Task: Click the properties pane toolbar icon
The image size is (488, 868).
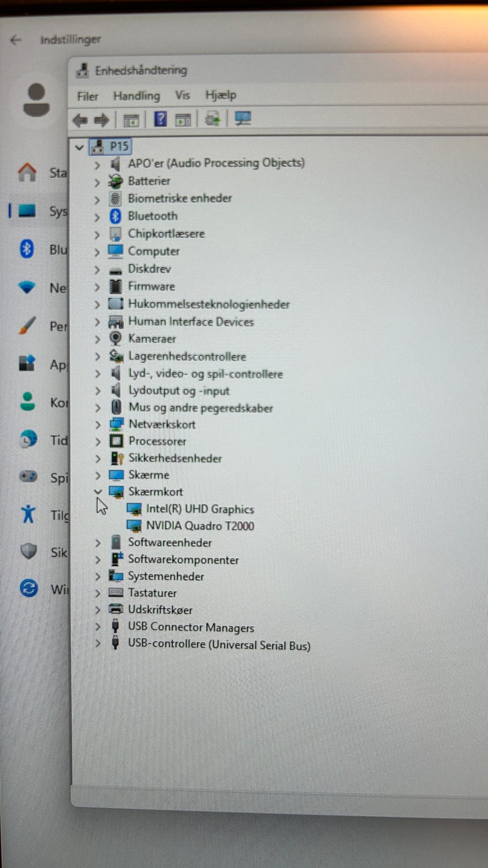Action: tap(183, 120)
